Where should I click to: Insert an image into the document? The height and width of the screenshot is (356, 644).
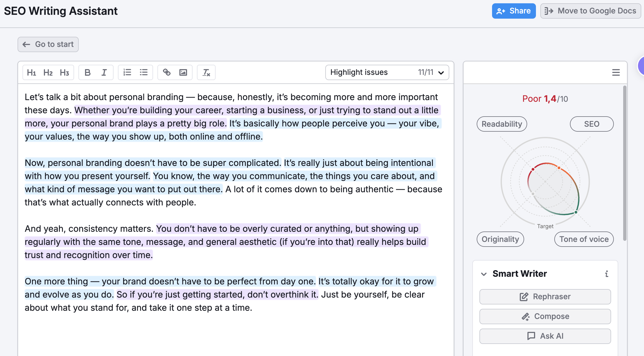pyautogui.click(x=183, y=72)
